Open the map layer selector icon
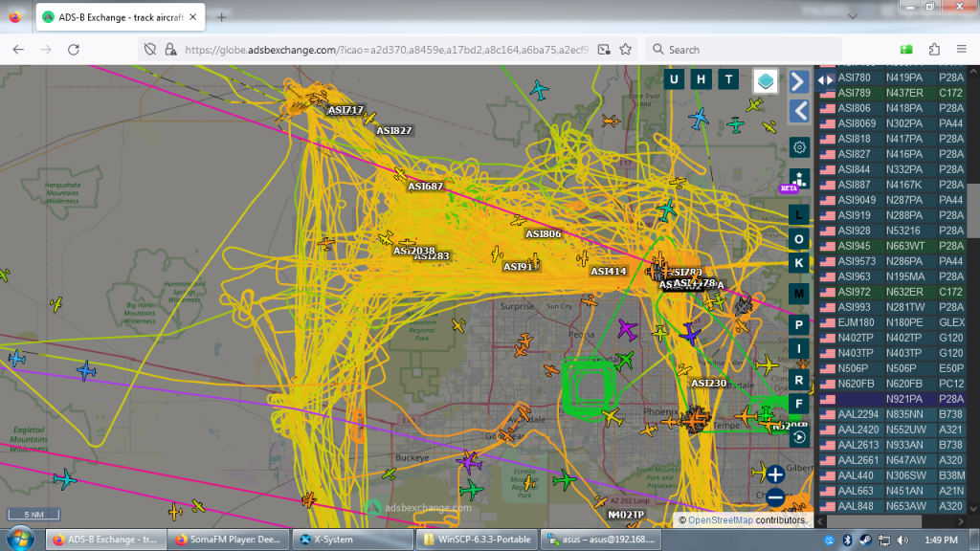The image size is (980, 551). click(766, 81)
